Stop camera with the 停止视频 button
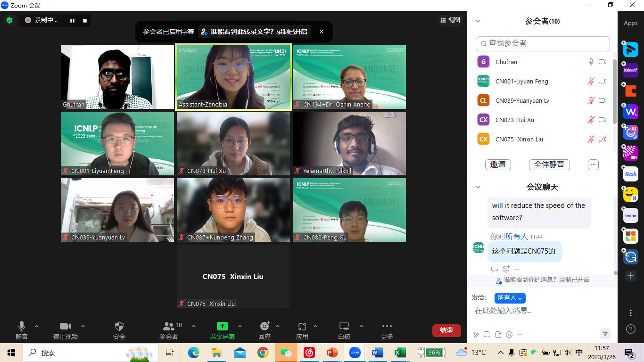Image resolution: width=644 pixels, height=362 pixels. [x=65, y=330]
